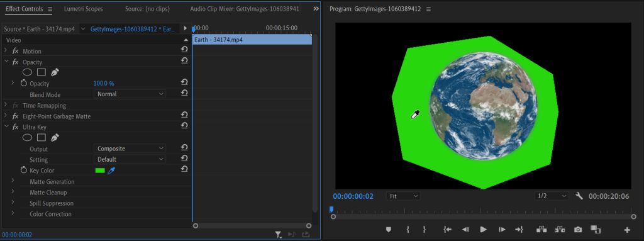The image size is (644, 241).
Task: Toggle the Eight-Point Garbage Matte fx switch
Action: pyautogui.click(x=16, y=116)
